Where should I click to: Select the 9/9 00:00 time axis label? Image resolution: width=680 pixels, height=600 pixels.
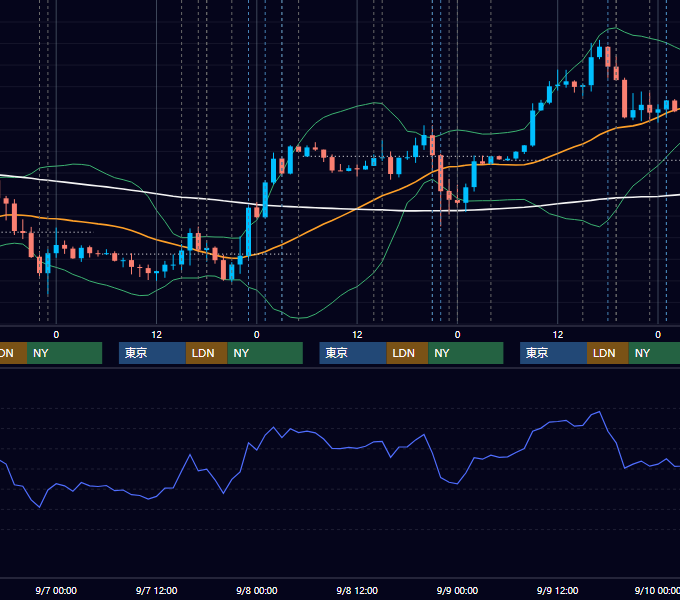(x=457, y=590)
